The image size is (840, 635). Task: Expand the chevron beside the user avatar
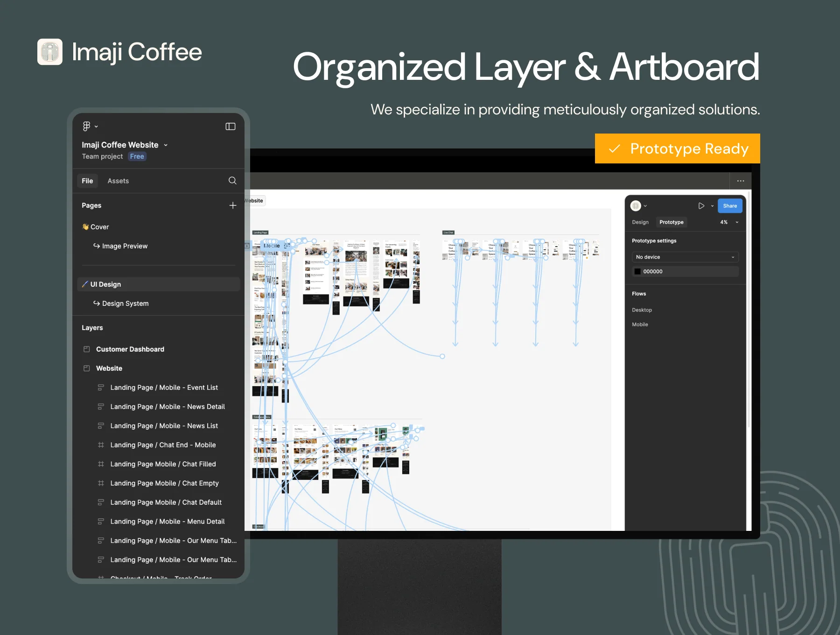[645, 206]
